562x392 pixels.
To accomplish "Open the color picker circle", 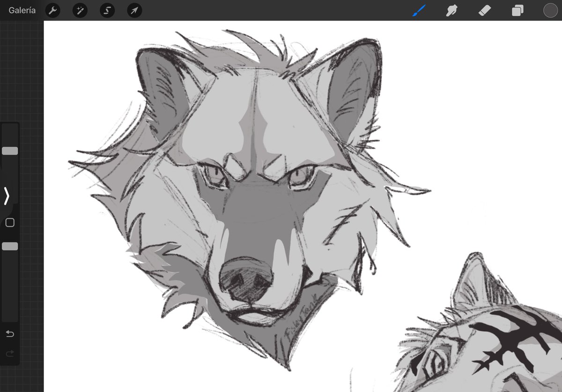I will 550,10.
